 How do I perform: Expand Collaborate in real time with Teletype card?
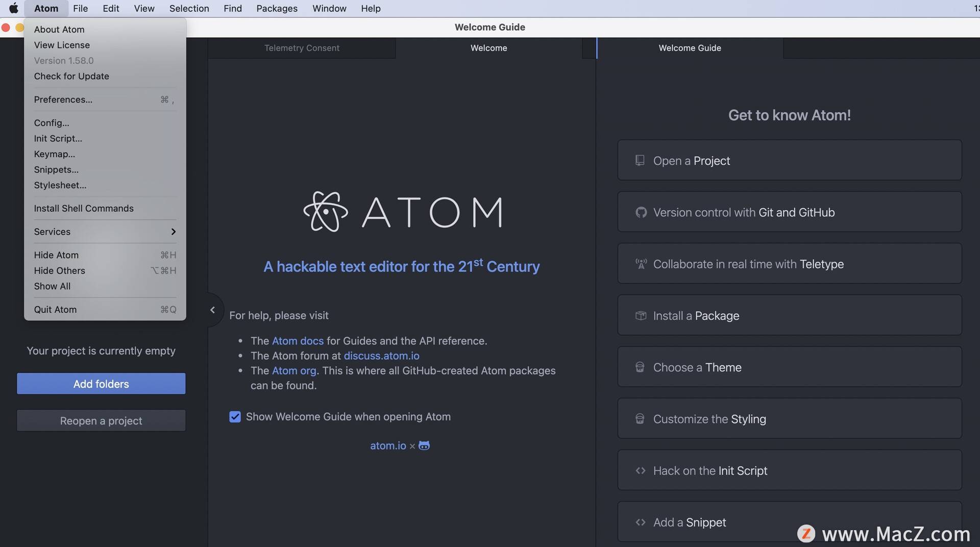coord(790,263)
